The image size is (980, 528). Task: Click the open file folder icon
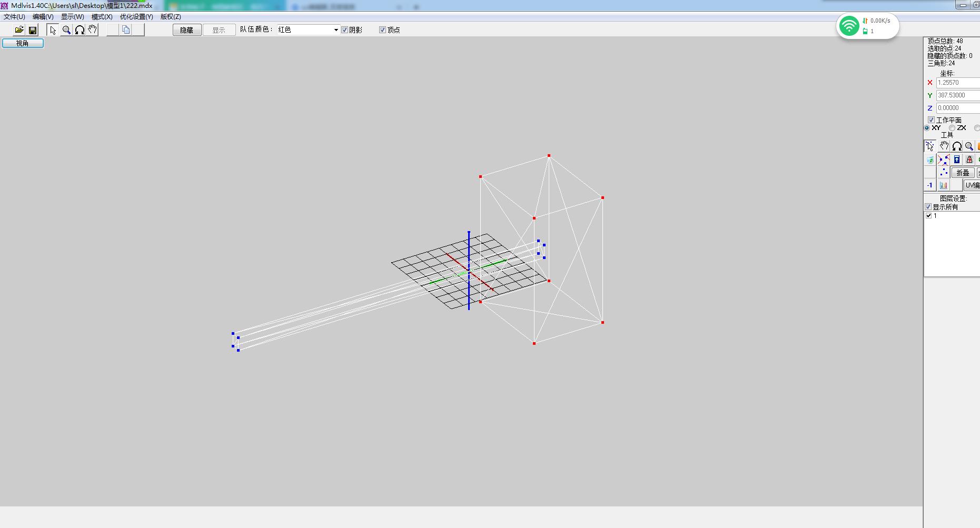click(19, 30)
